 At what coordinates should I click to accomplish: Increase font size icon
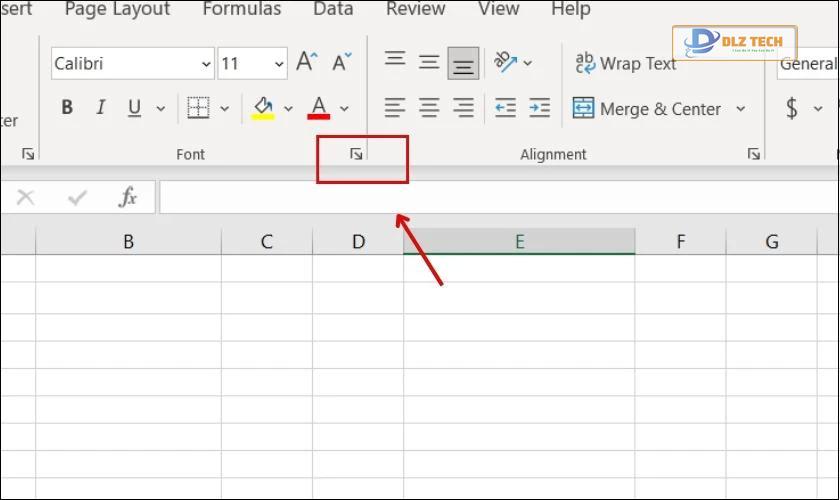(307, 62)
